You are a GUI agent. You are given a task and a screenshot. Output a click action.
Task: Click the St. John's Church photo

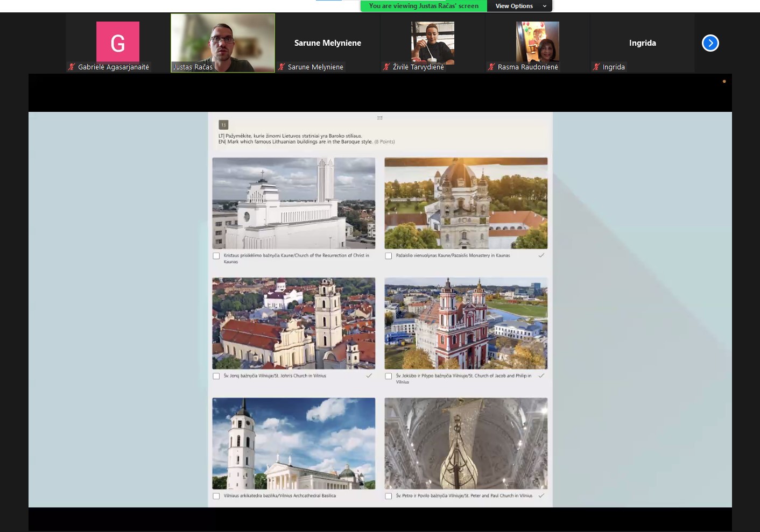pos(294,323)
